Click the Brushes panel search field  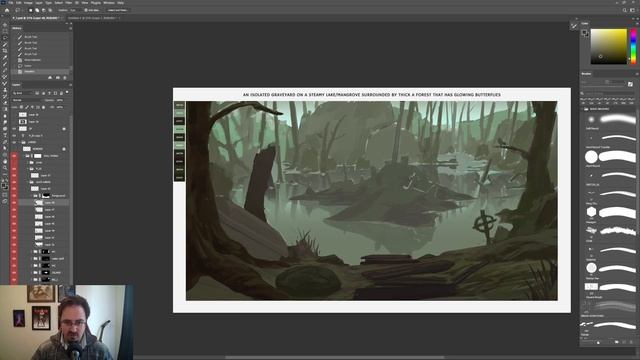point(607,93)
